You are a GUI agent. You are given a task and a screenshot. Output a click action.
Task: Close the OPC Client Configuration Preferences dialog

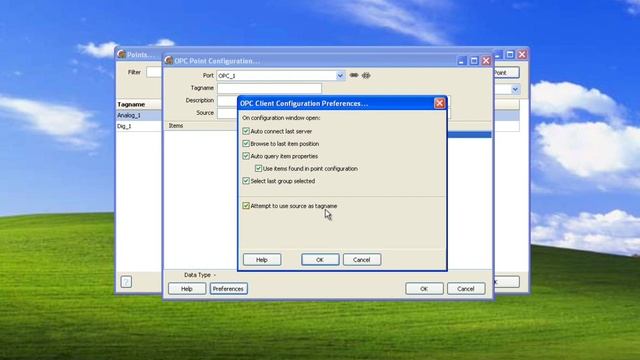[439, 103]
